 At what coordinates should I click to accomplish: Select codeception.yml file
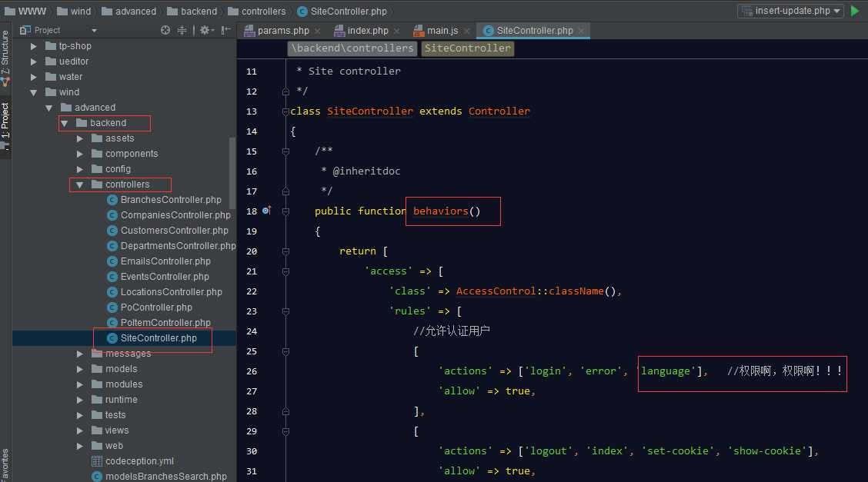point(133,461)
